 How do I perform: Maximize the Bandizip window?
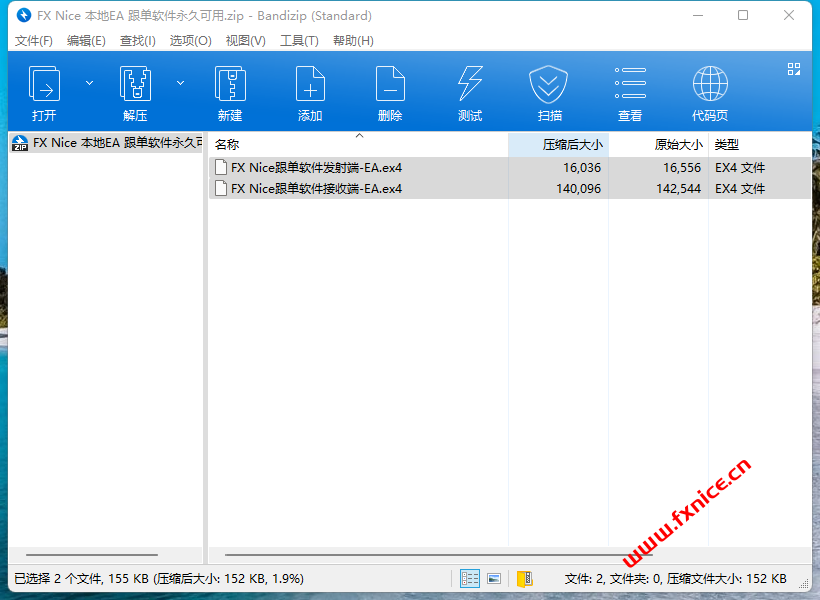pyautogui.click(x=743, y=15)
